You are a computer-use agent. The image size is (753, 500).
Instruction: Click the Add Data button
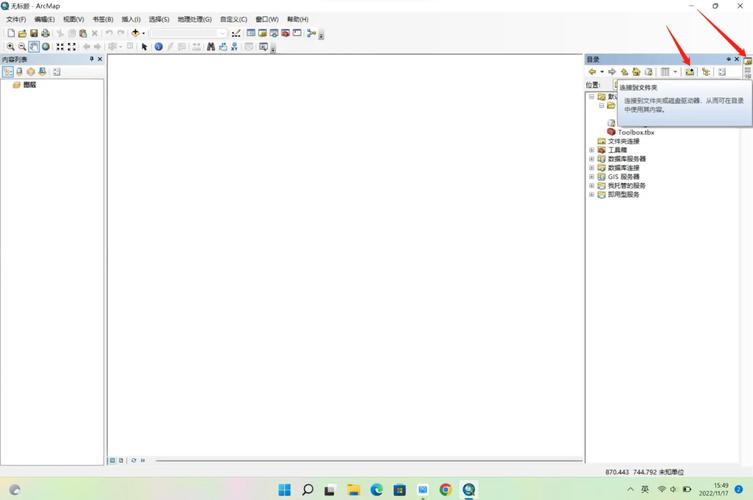coord(135,33)
